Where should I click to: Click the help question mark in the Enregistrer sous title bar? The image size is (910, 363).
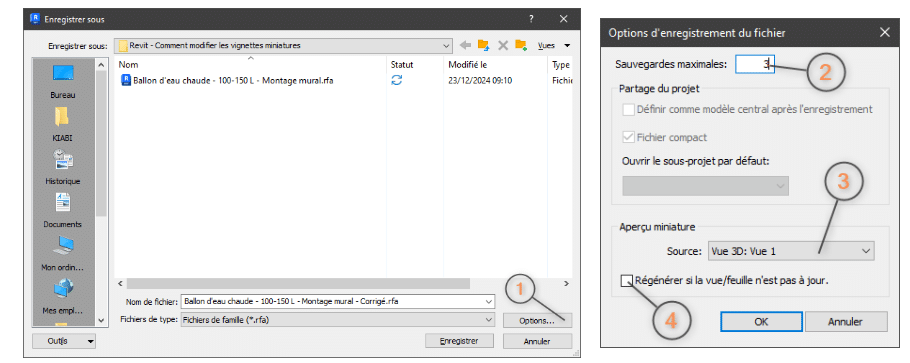coord(531,19)
